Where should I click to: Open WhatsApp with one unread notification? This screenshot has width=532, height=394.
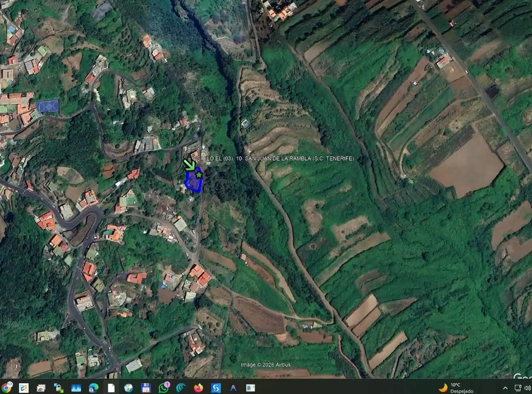164,387
